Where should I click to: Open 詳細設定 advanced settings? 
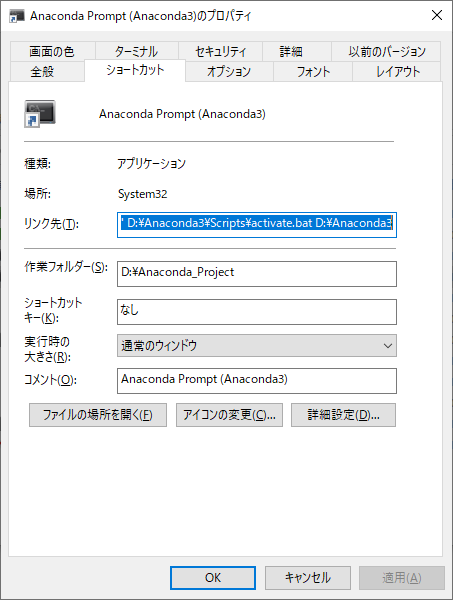pos(343,415)
